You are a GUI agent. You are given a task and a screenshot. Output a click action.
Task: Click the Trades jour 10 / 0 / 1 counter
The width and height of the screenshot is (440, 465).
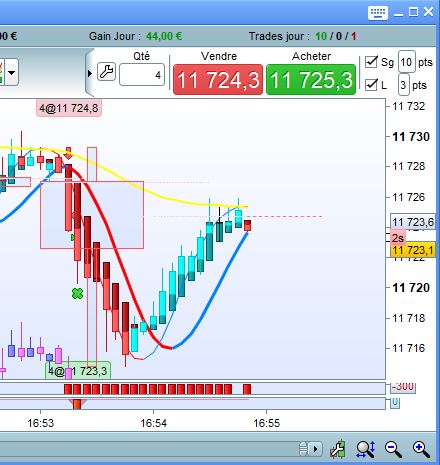(x=336, y=36)
